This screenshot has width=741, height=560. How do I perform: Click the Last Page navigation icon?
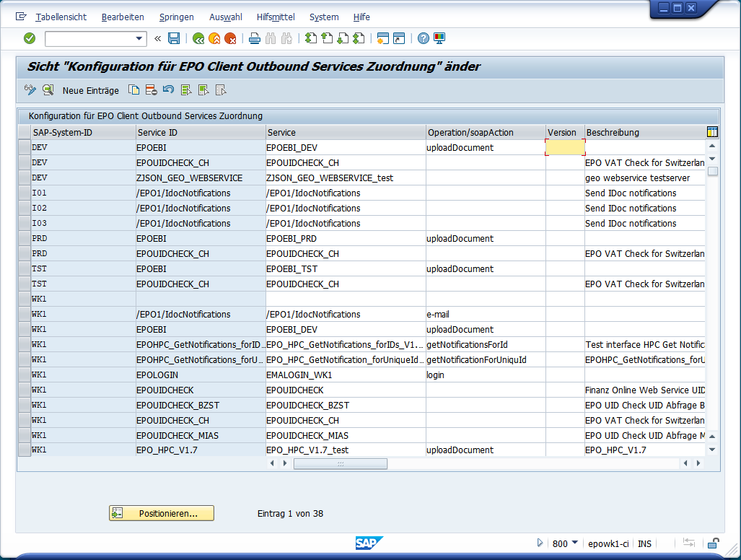(359, 38)
